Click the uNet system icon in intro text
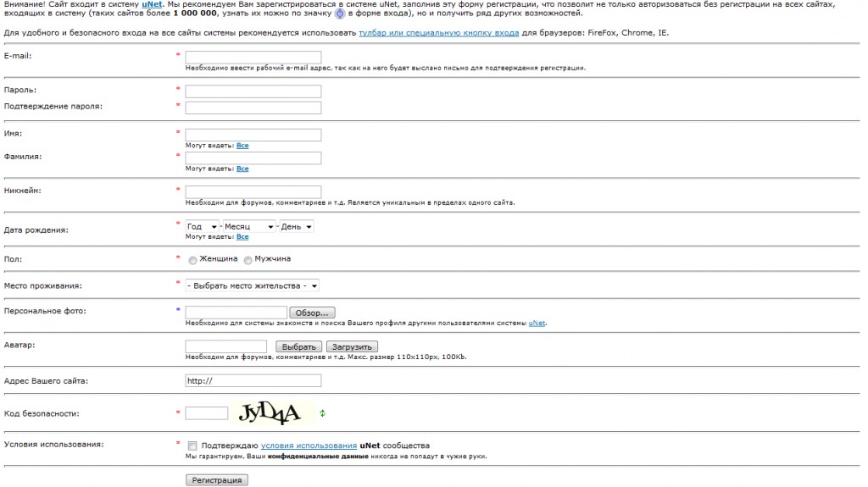This screenshot has width=868, height=487. (x=340, y=14)
